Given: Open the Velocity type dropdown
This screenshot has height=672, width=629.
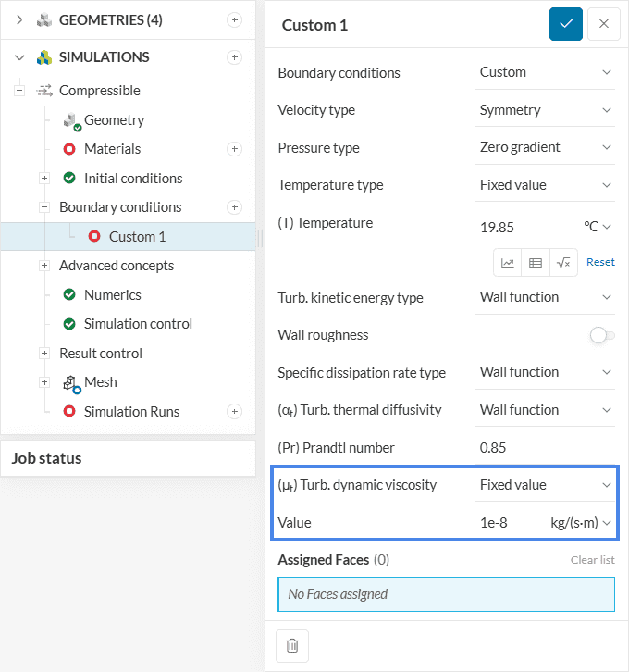Looking at the screenshot, I should coord(545,110).
